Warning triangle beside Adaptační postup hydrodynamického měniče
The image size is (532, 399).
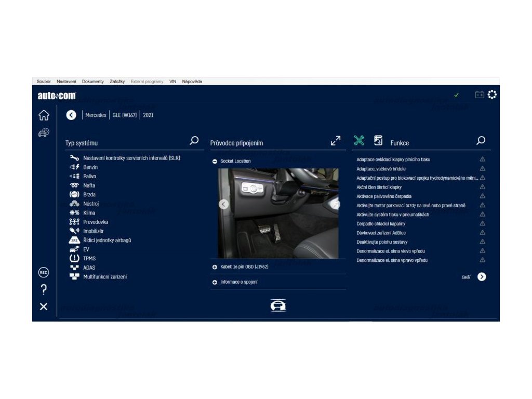point(483,178)
